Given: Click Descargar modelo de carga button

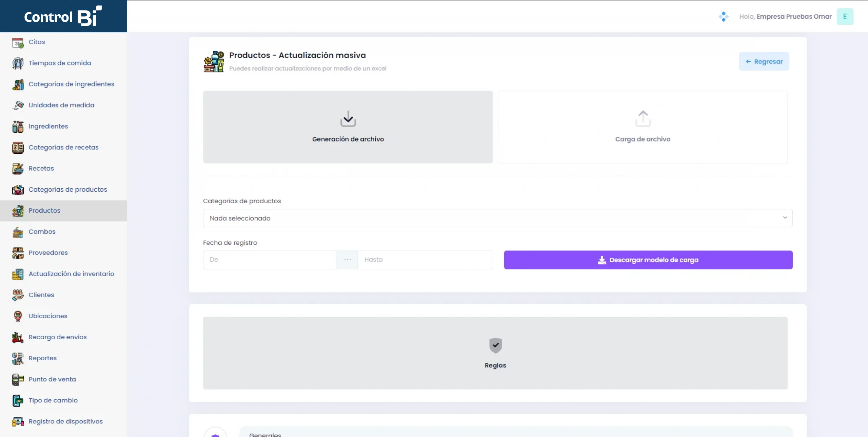Looking at the screenshot, I should pos(648,260).
